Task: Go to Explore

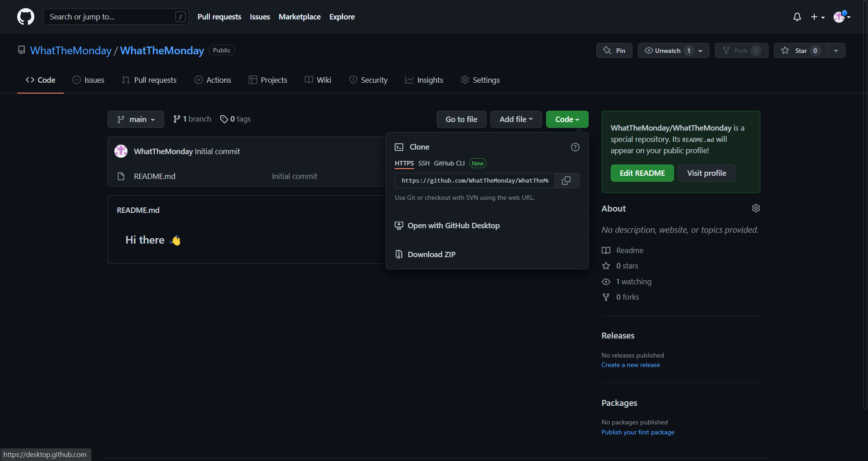Action: [342, 17]
